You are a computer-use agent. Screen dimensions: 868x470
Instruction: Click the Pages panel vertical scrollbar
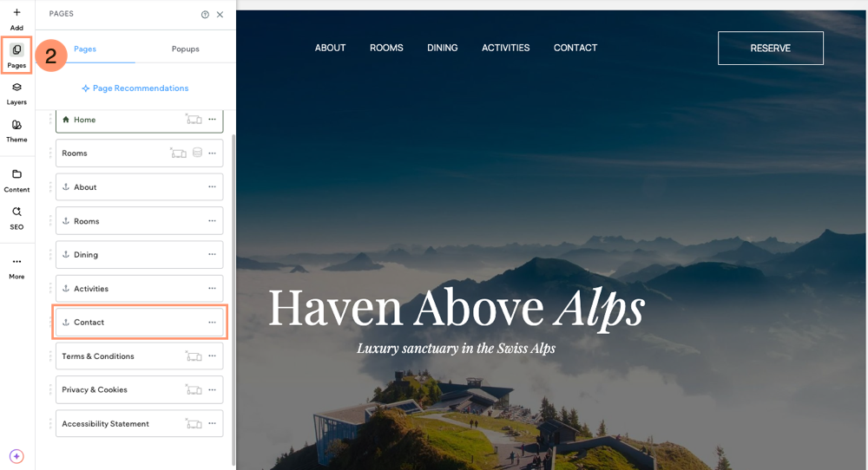tap(233, 295)
